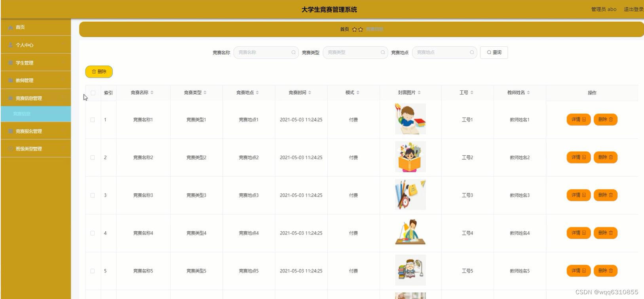Check the checkbox for row 1
644x299 pixels.
tap(93, 120)
